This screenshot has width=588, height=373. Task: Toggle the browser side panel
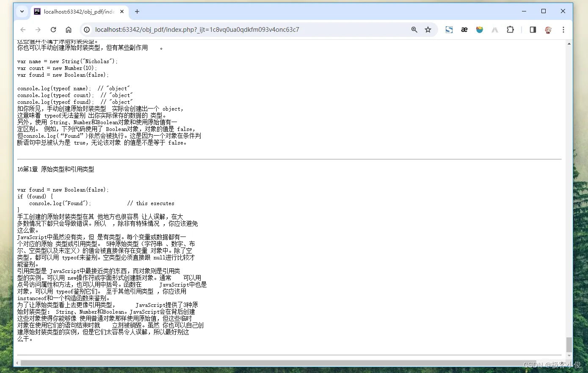[533, 30]
